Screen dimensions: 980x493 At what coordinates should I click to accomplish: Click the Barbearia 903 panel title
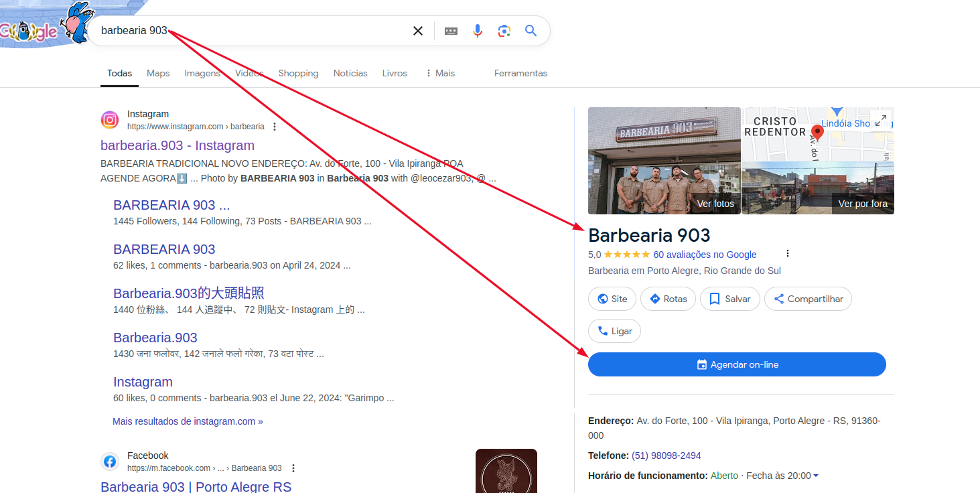pos(649,235)
